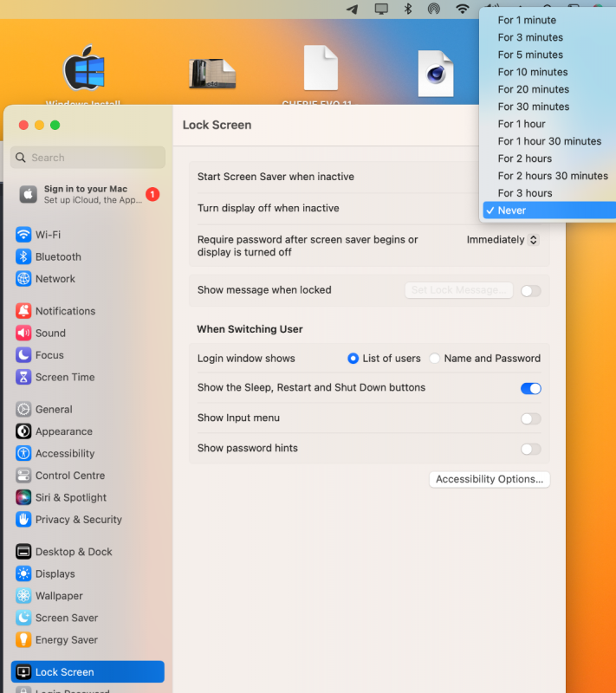The image size is (616, 693).
Task: Select Cinema 4D file on desktop
Action: (x=436, y=74)
